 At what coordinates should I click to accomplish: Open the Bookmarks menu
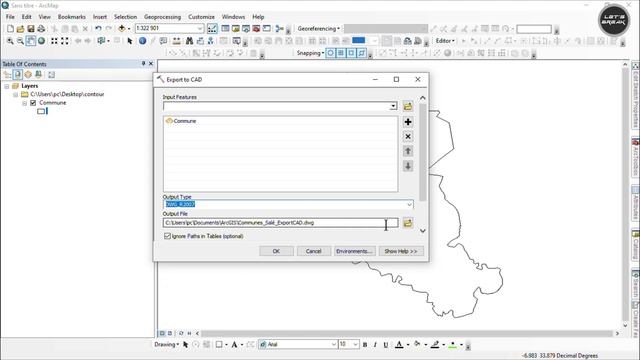point(72,17)
